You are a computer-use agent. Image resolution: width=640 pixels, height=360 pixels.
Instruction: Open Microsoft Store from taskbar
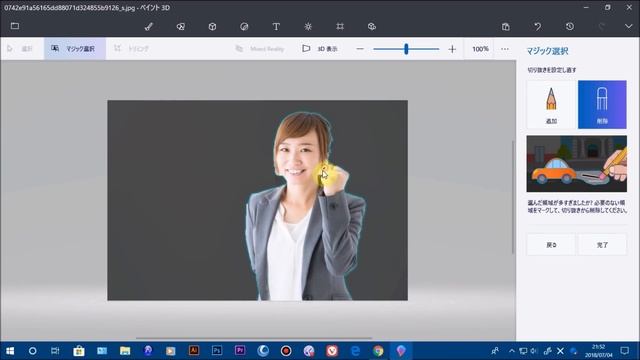79,351
